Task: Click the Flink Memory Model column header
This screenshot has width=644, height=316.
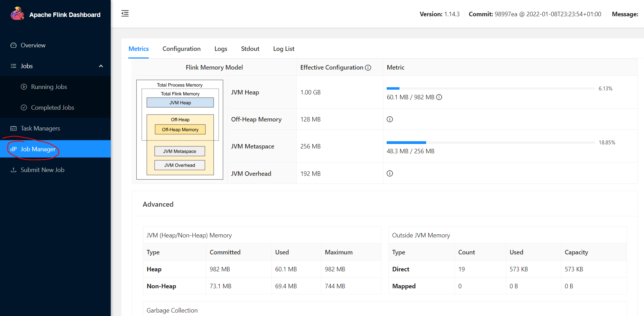Action: coord(214,67)
